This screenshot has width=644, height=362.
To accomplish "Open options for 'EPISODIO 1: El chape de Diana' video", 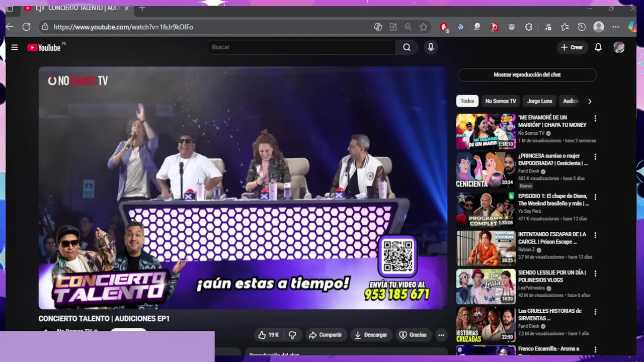I will click(595, 197).
